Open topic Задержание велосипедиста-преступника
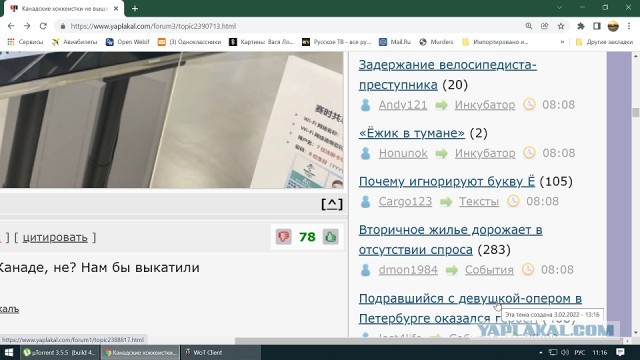Screen dimensions: 640x360 tap(447, 75)
